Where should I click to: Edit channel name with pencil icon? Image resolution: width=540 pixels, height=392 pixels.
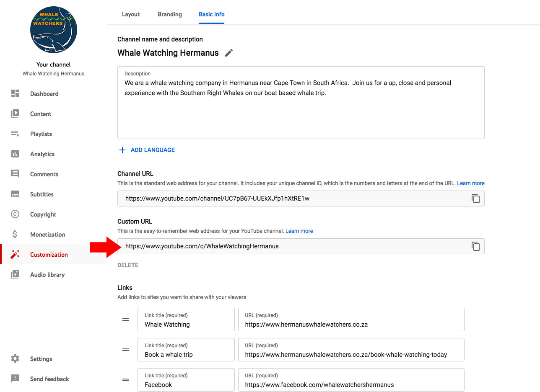(x=229, y=53)
